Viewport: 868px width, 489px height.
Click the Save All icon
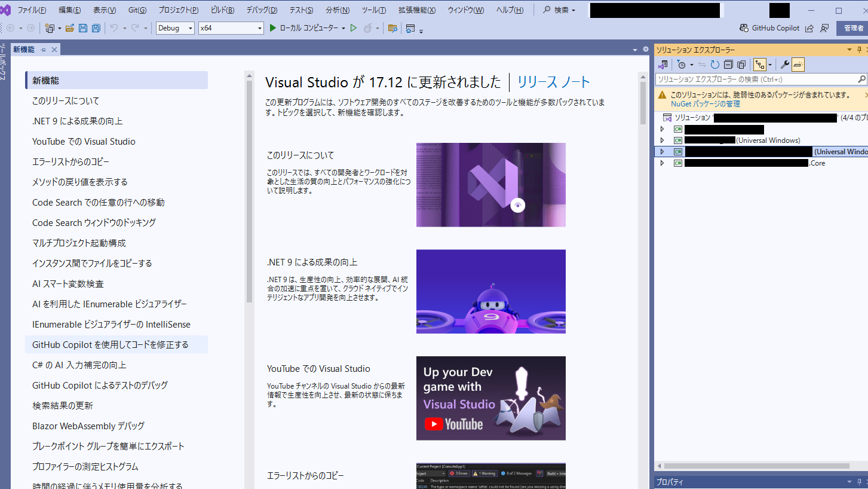tap(96, 28)
